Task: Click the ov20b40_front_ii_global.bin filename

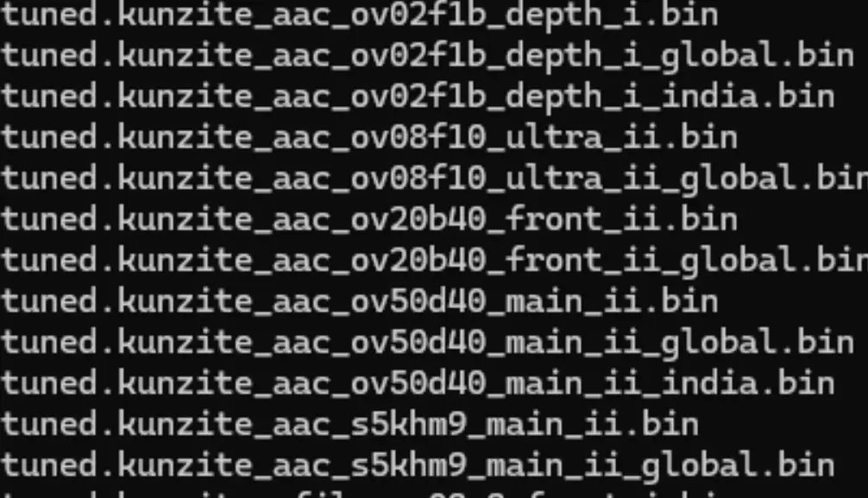Action: pos(434,261)
